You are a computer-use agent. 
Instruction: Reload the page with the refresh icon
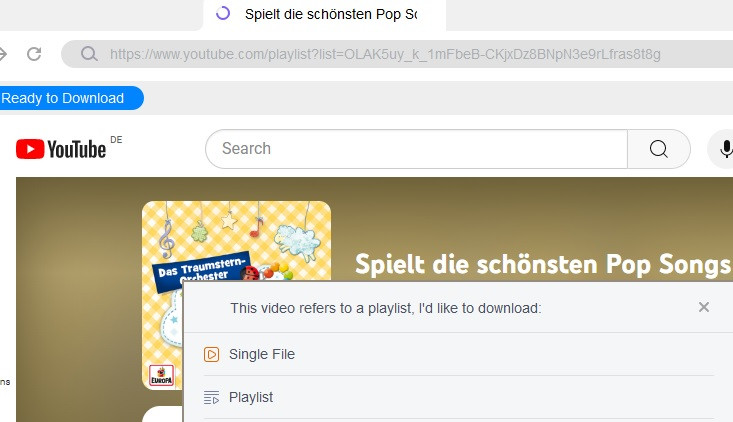tap(34, 54)
